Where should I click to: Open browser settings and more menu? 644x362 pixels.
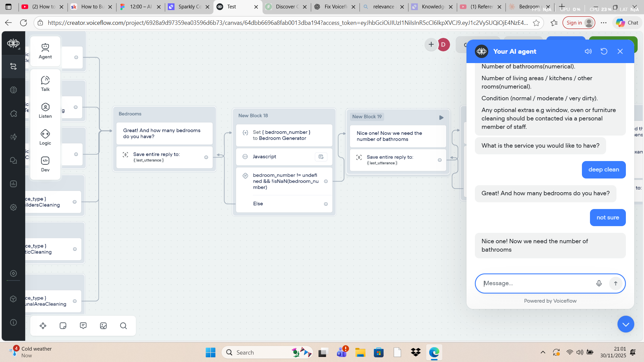(604, 23)
